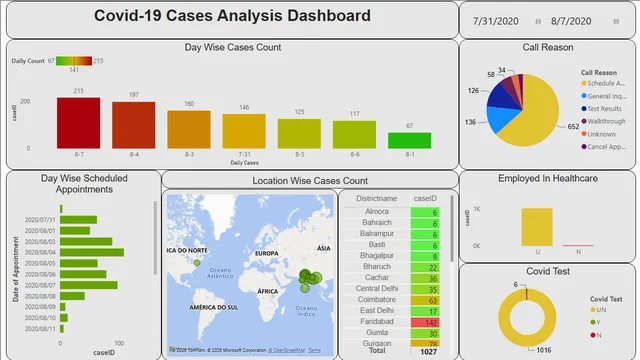The height and width of the screenshot is (360, 640).
Task: Click the North America bubble on map
Action: point(197,263)
